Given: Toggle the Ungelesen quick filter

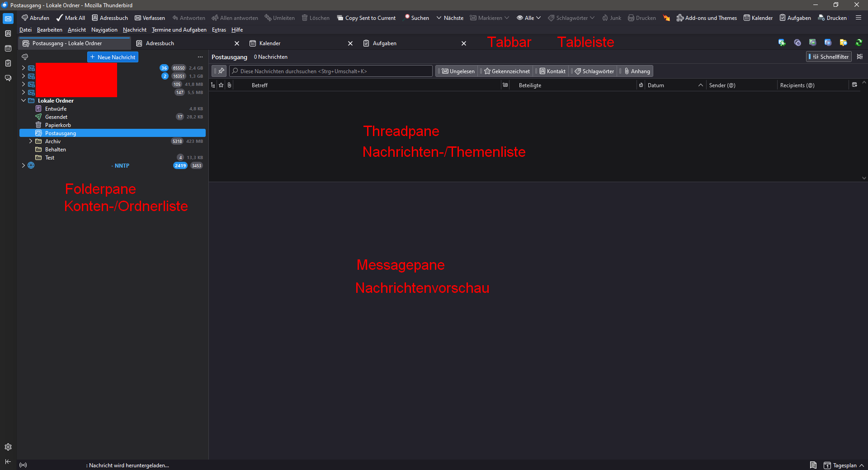Looking at the screenshot, I should pyautogui.click(x=458, y=71).
